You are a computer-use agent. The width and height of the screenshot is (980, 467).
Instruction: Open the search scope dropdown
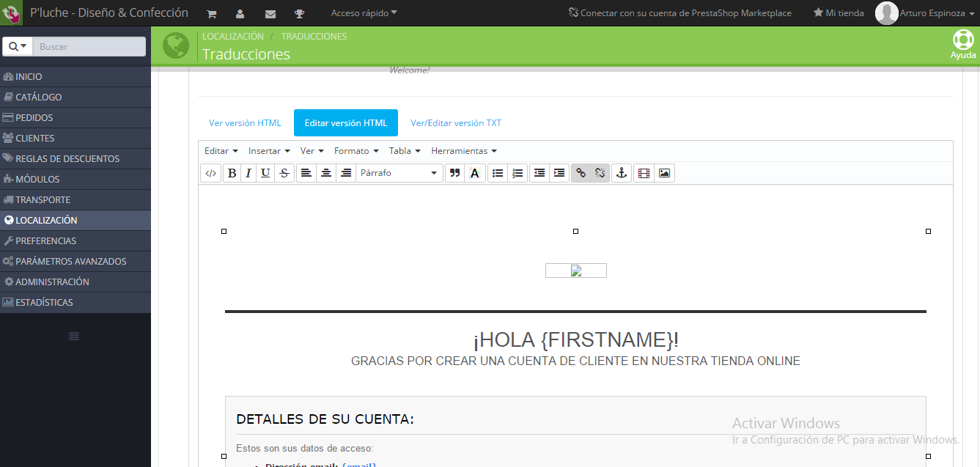tap(18, 46)
